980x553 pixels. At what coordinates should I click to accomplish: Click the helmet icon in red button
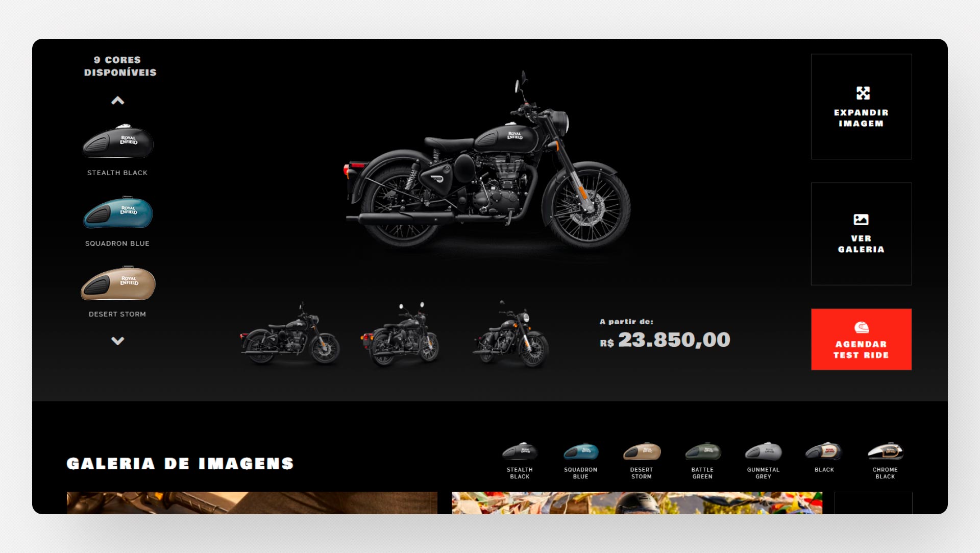(861, 327)
